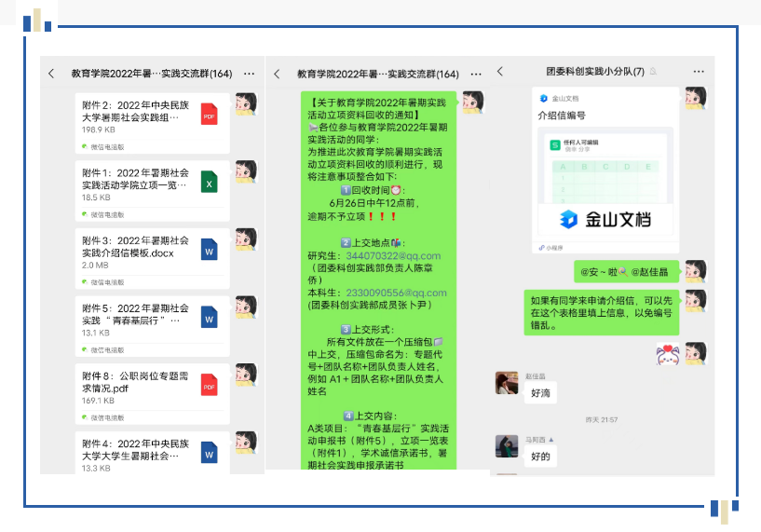Tap the 团委科创实践小分队(7) chat title
The height and width of the screenshot is (532, 761).
(x=595, y=72)
